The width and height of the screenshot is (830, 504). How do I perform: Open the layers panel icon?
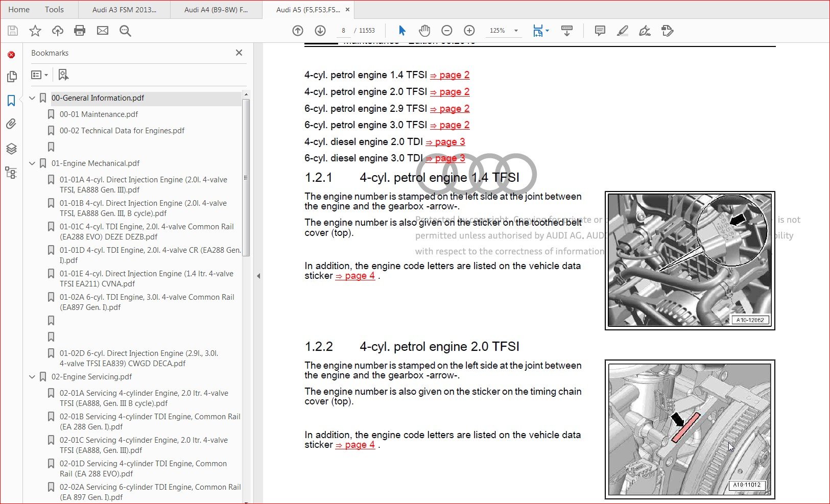(11, 149)
